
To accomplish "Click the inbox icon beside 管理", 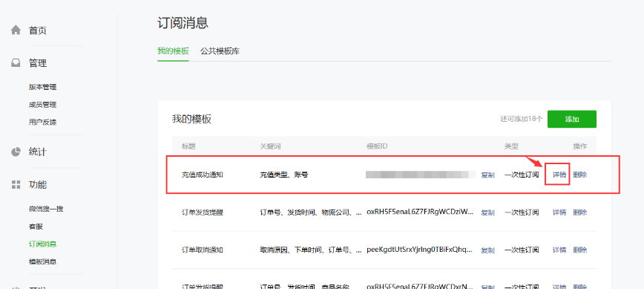I will (x=16, y=63).
